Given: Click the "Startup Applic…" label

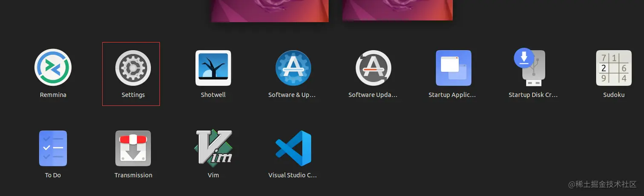Looking at the screenshot, I should [452, 95].
